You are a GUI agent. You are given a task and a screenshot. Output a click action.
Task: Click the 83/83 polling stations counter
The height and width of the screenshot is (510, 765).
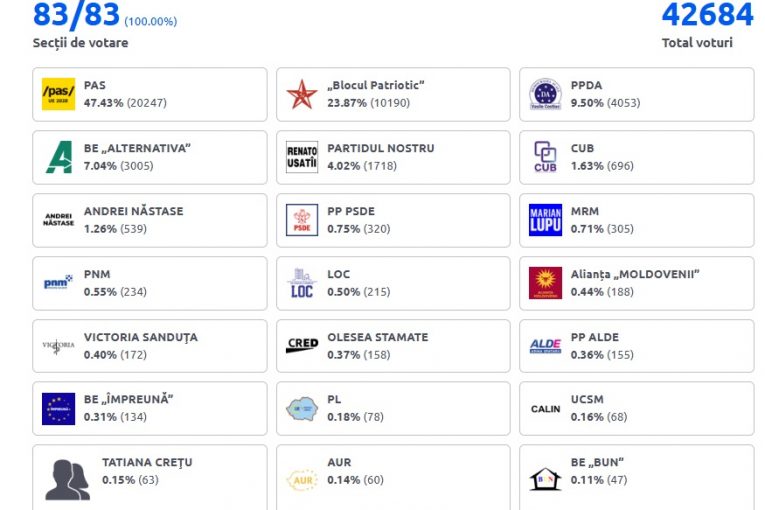[x=76, y=15]
